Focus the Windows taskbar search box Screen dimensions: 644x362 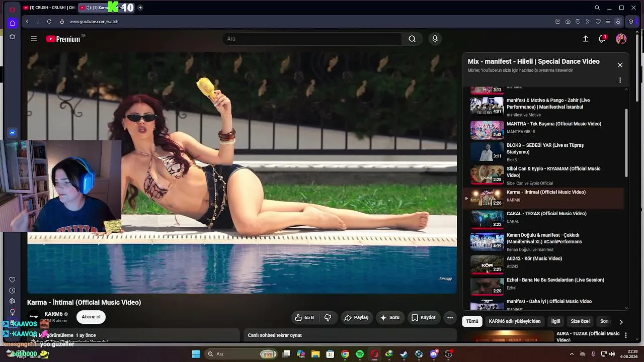[242, 354]
